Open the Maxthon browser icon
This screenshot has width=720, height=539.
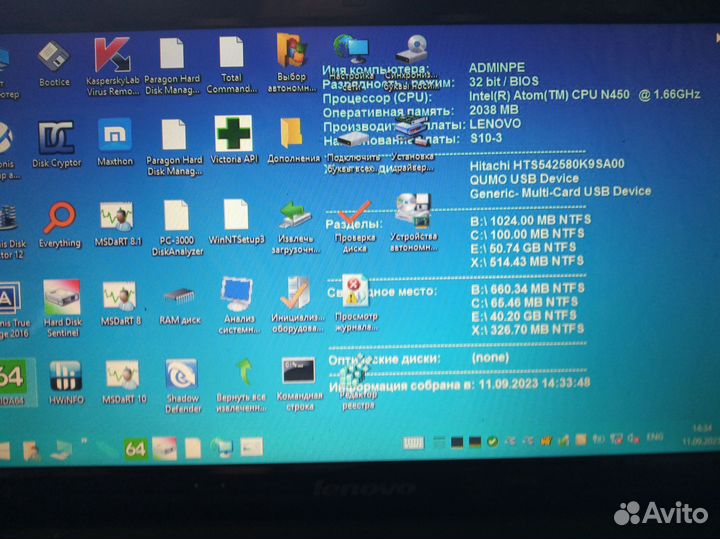115,142
